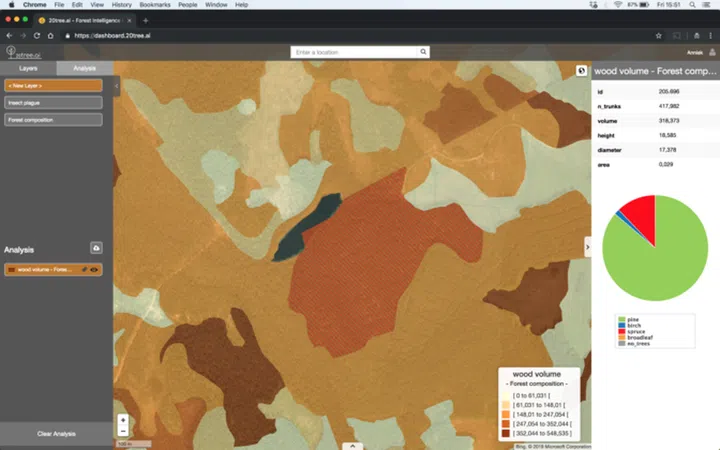The width and height of the screenshot is (720, 450).
Task: Expand the bottom panel chevron
Action: [x=352, y=445]
